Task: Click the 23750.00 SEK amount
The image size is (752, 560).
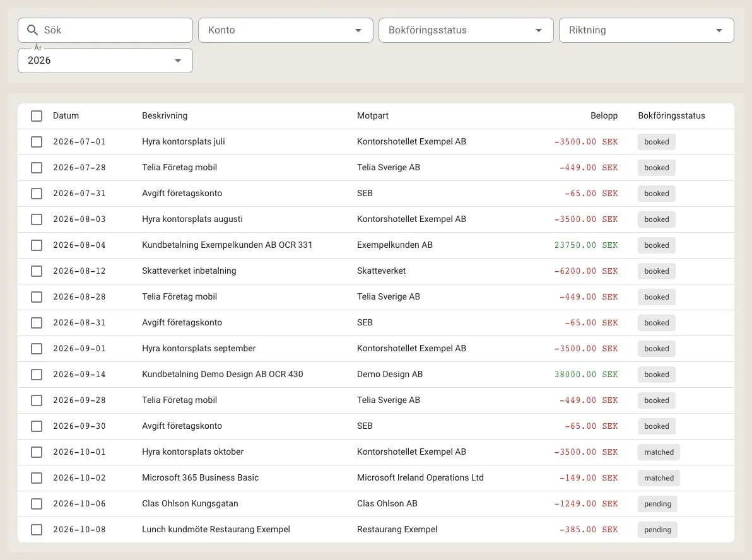Action: click(x=586, y=245)
